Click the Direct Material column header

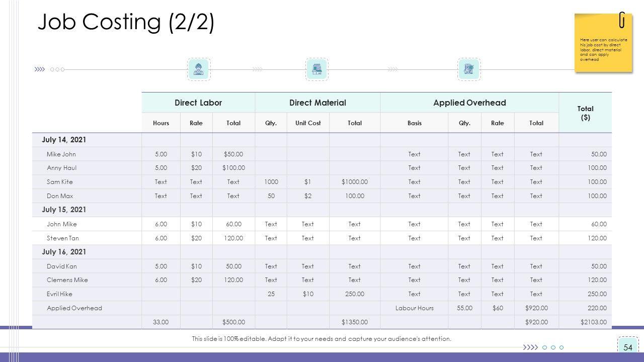(x=317, y=103)
